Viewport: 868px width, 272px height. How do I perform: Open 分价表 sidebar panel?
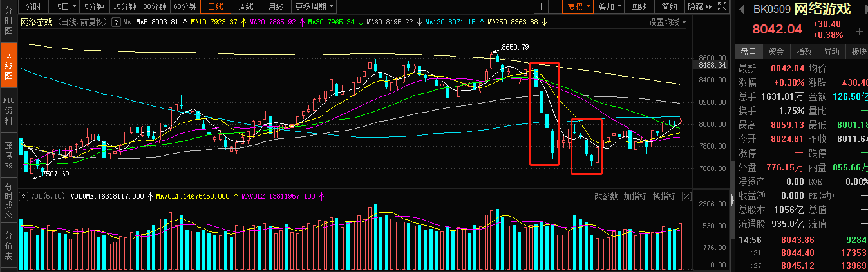[8, 245]
